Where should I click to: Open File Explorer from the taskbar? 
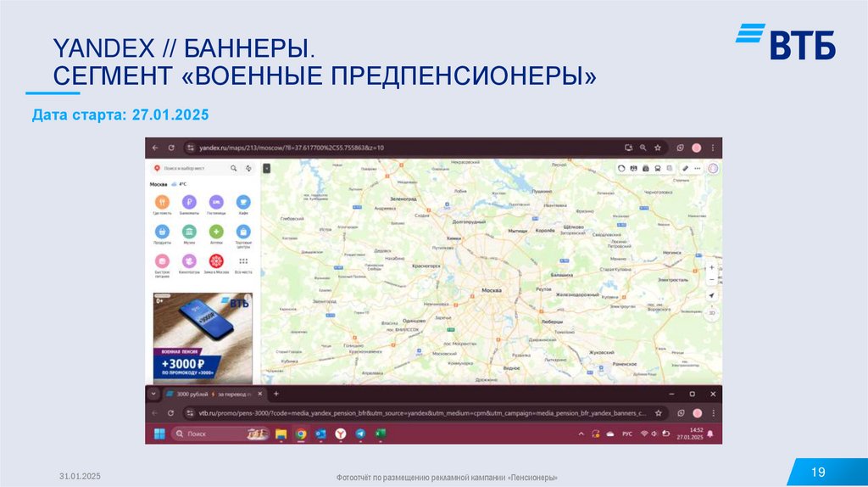click(281, 434)
